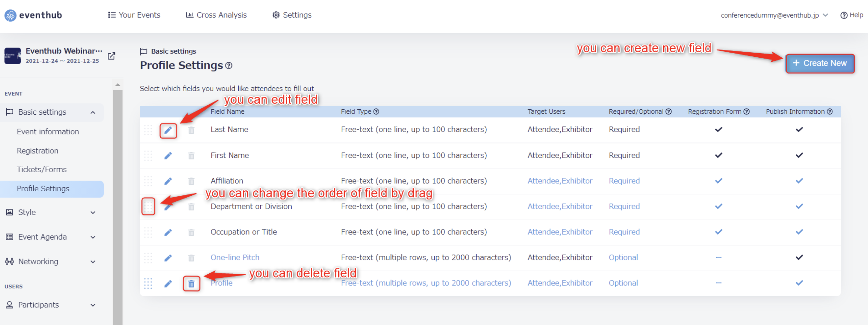Click One-line Pitch field name
The image size is (868, 325).
[235, 258]
